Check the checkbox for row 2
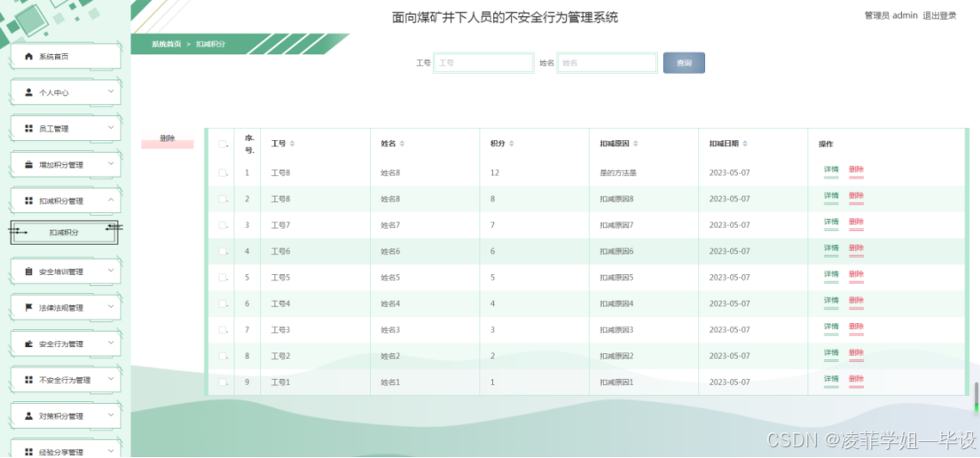This screenshot has height=458, width=980. [x=222, y=200]
